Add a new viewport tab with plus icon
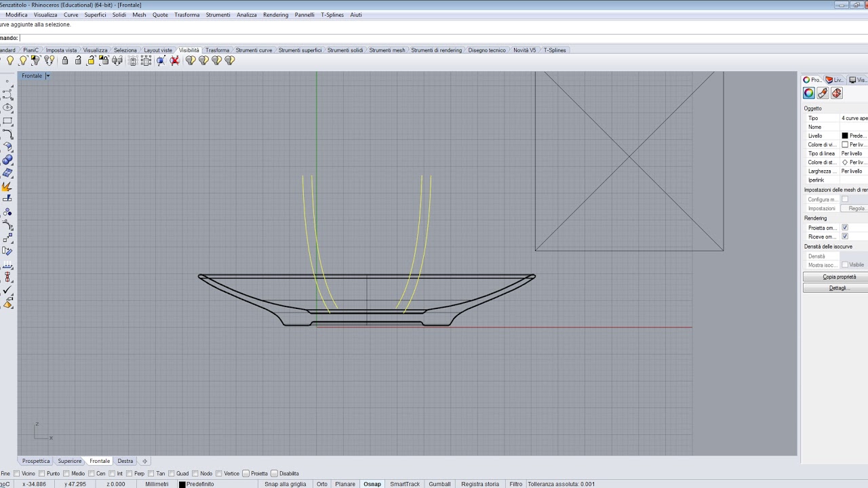The height and width of the screenshot is (488, 868). coord(144,461)
